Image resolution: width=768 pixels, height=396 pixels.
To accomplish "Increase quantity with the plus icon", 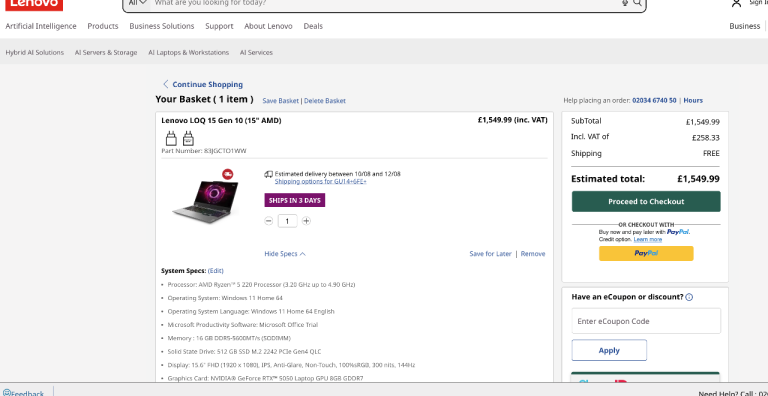I will (x=306, y=221).
